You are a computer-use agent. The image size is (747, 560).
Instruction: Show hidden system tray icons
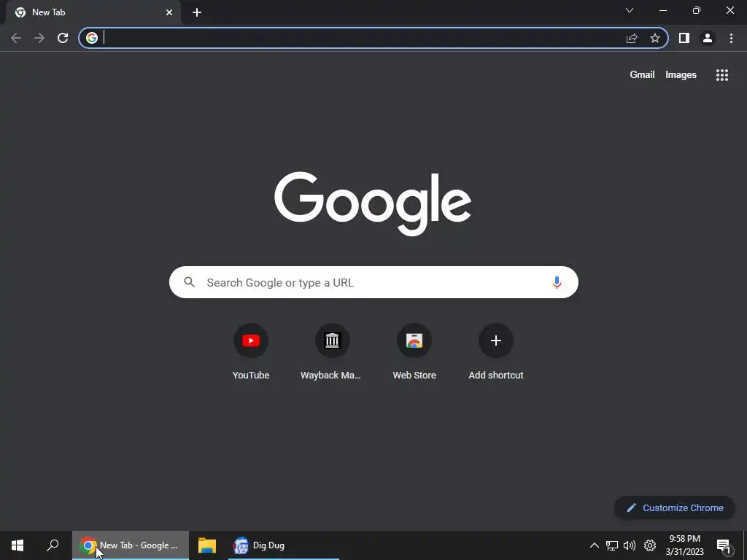594,545
